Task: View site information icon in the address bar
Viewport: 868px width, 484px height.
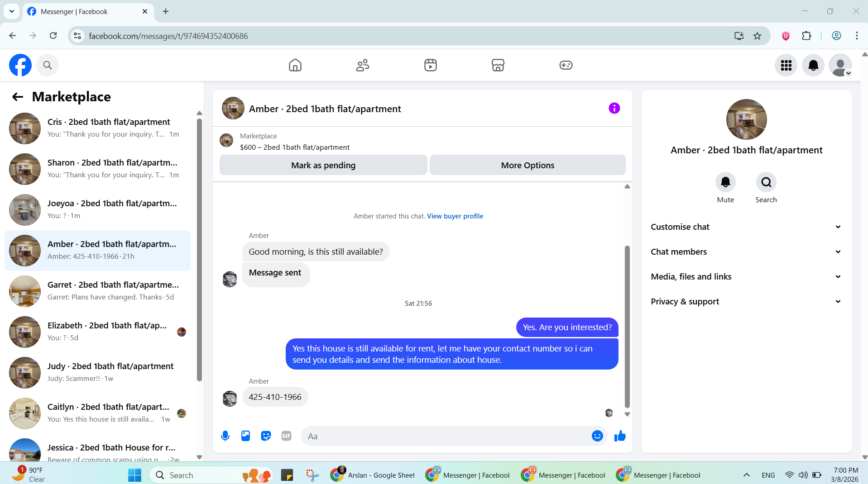Action: [x=77, y=36]
